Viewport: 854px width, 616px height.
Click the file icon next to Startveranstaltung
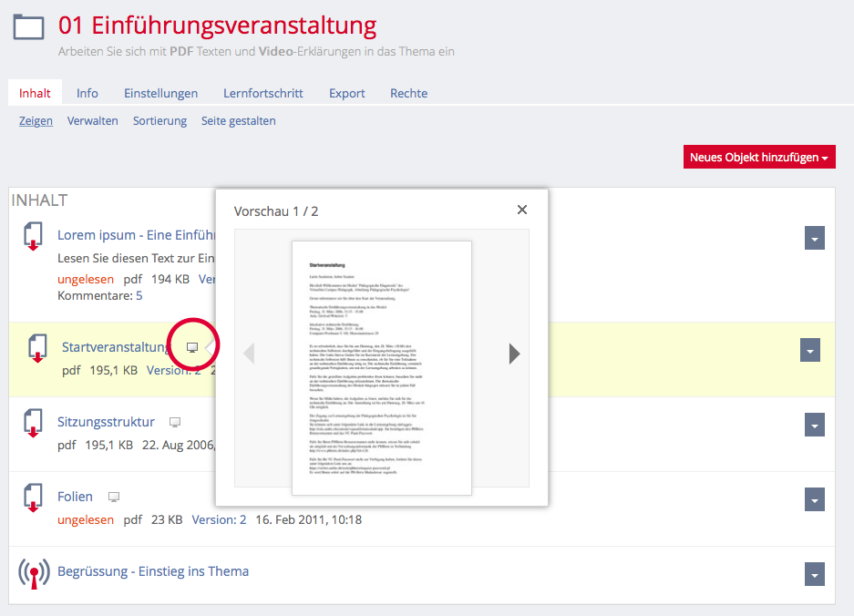[x=37, y=347]
